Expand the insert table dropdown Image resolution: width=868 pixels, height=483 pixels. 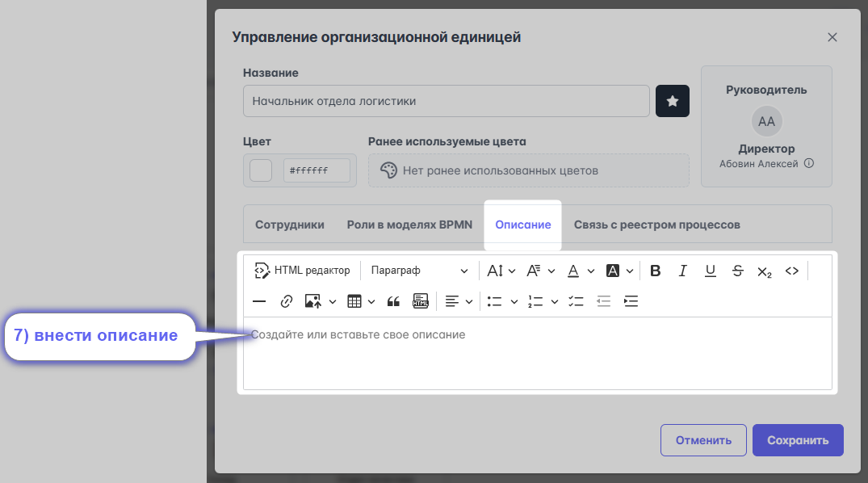[361, 301]
